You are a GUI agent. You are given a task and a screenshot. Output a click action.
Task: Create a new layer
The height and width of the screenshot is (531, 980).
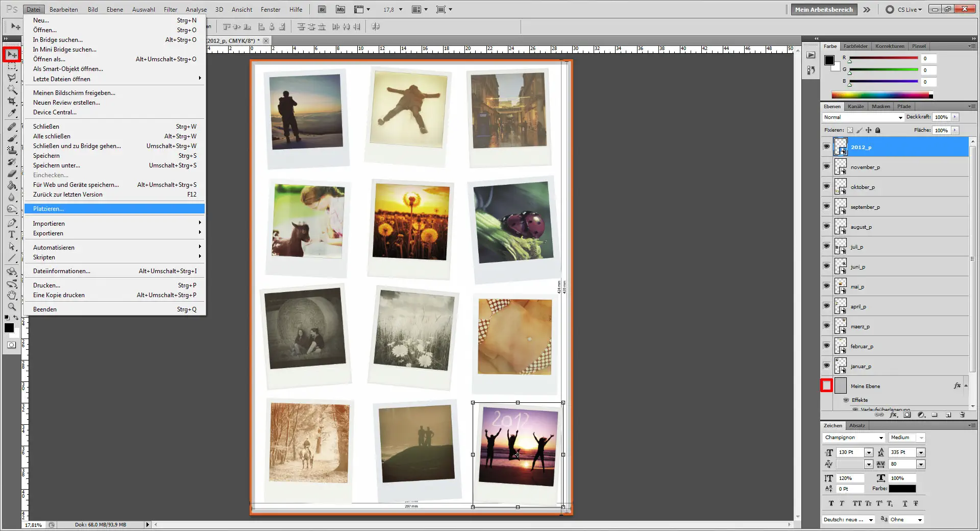point(948,415)
